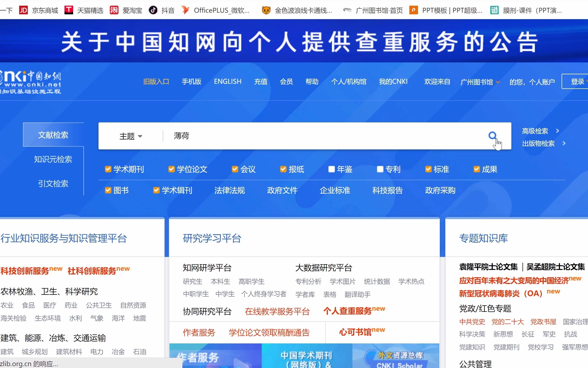Open the 天猫精选 bookmark icon
This screenshot has height=368, width=588.
click(x=69, y=10)
